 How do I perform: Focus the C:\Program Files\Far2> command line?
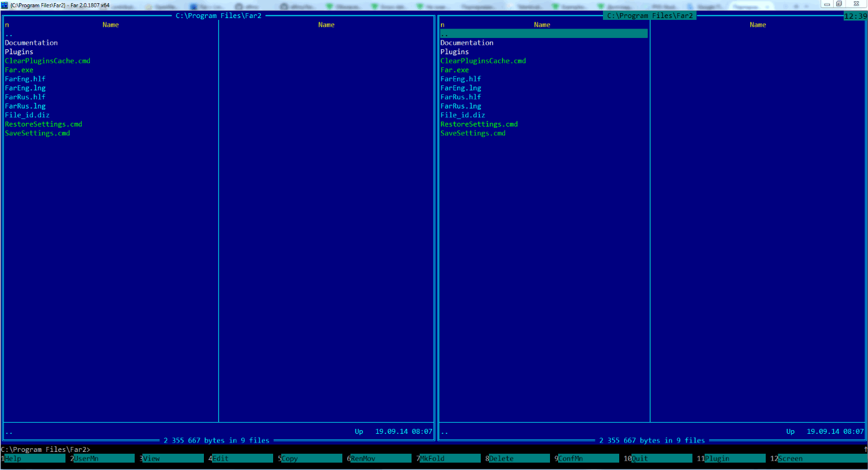pos(433,449)
